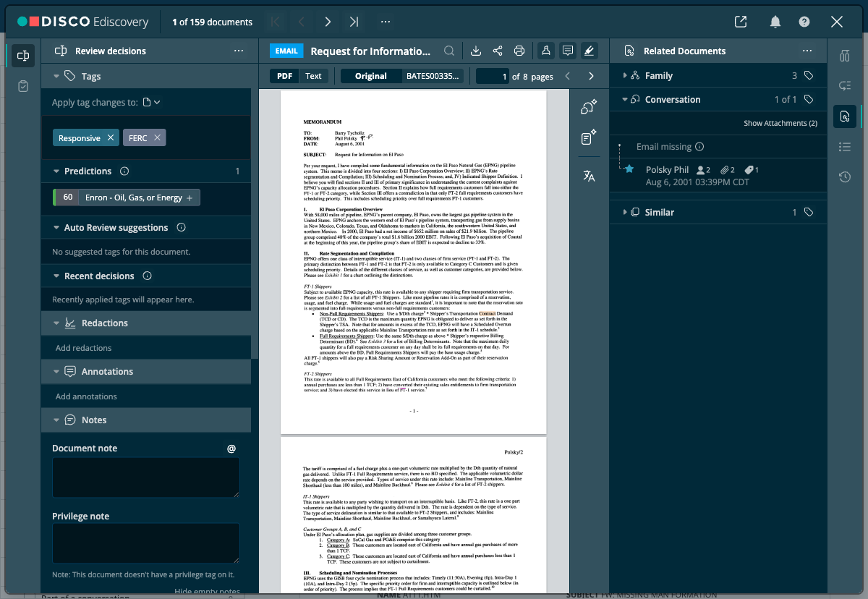868x599 pixels.
Task: Collapse the Conversation group
Action: (x=625, y=99)
